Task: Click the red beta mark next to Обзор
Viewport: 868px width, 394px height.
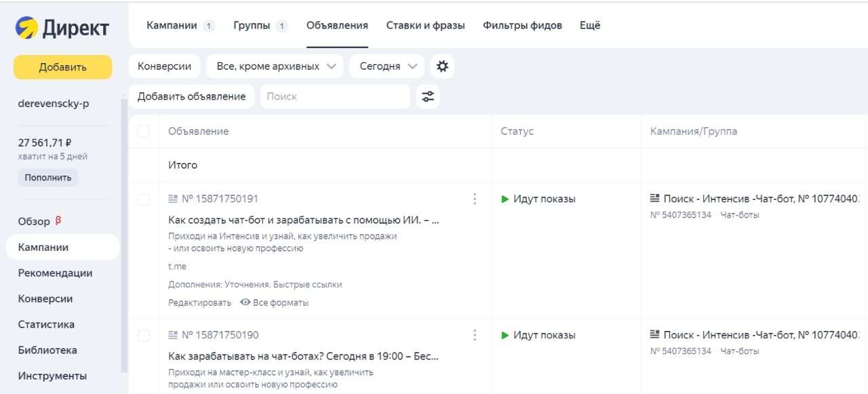Action: point(58,220)
